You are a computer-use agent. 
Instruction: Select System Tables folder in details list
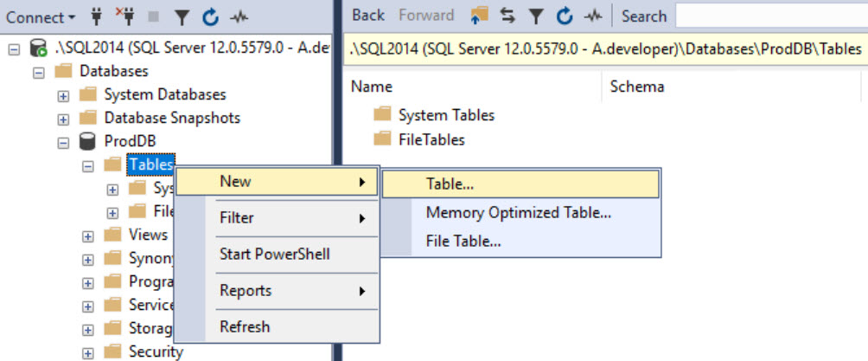(446, 115)
